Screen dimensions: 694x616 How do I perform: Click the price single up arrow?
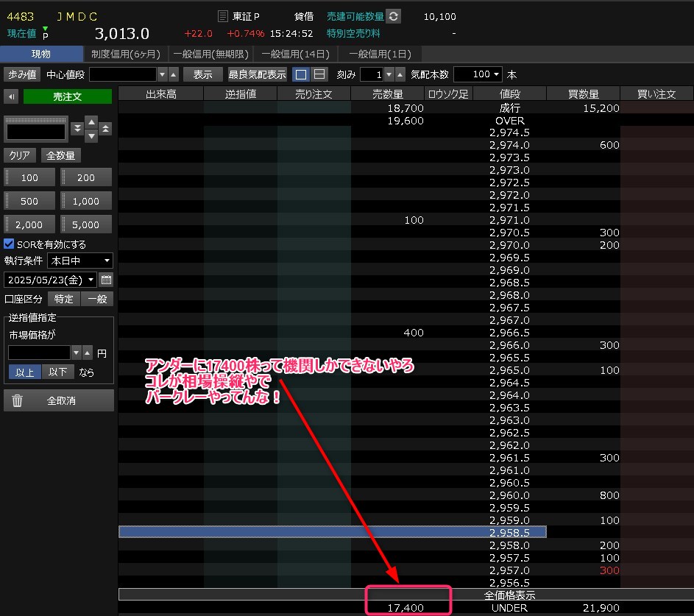(91, 121)
